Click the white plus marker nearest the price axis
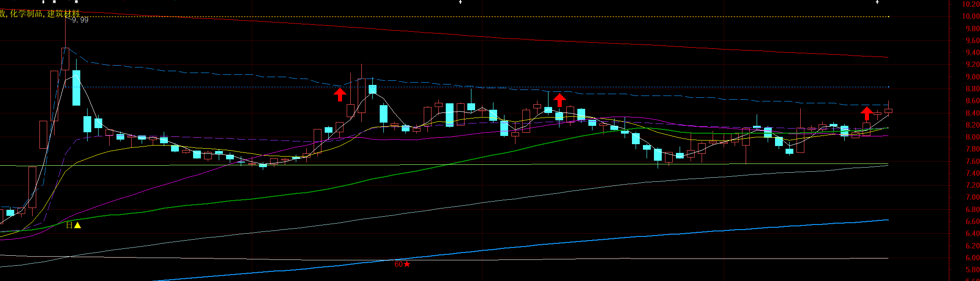This screenshot has width=980, height=281. tap(877, 2)
